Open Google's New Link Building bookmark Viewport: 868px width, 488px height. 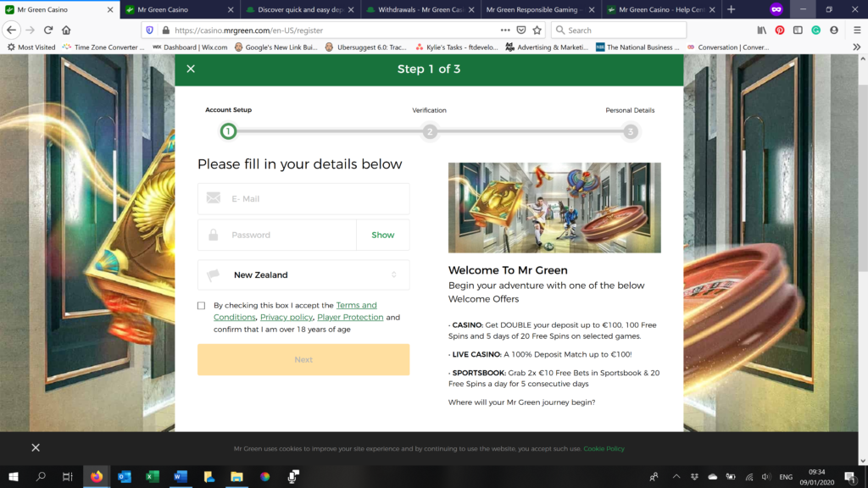pos(275,47)
